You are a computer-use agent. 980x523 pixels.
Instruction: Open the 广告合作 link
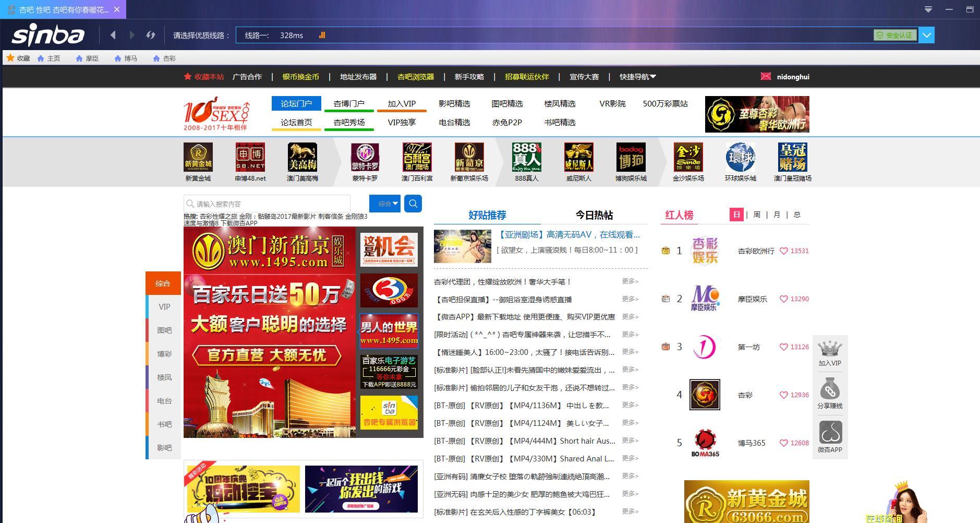tap(247, 77)
